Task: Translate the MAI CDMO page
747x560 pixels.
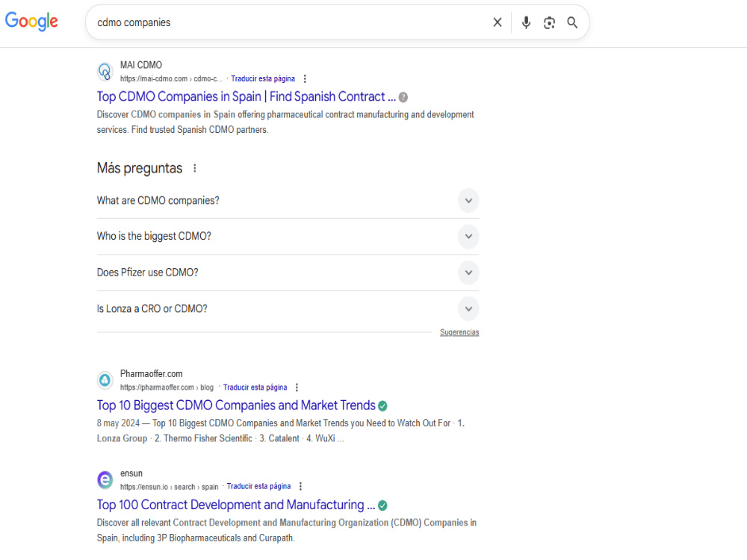Action: 263,78
